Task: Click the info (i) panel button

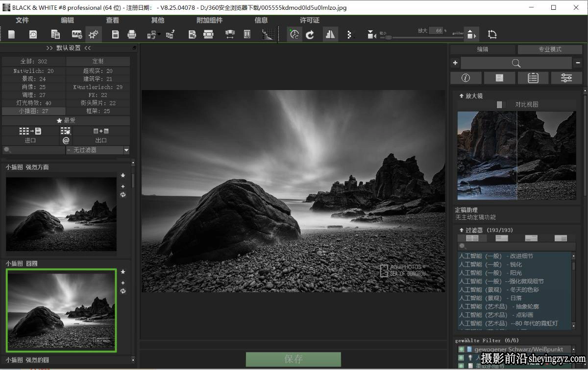Action: 465,78
